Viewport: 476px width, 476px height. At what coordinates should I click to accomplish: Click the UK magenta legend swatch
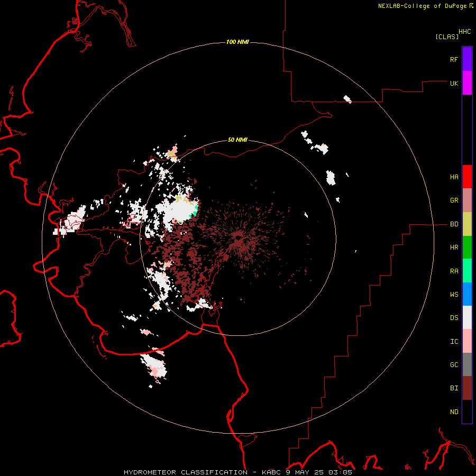pyautogui.click(x=467, y=83)
